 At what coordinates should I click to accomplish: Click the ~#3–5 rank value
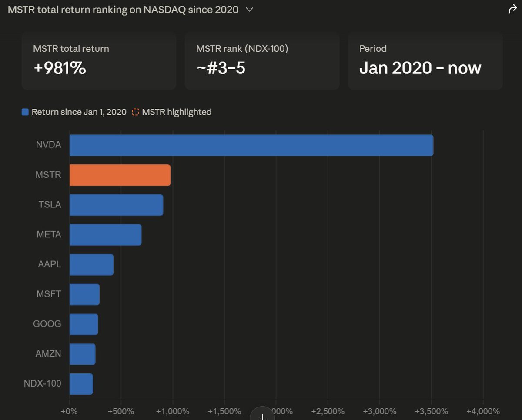point(221,68)
